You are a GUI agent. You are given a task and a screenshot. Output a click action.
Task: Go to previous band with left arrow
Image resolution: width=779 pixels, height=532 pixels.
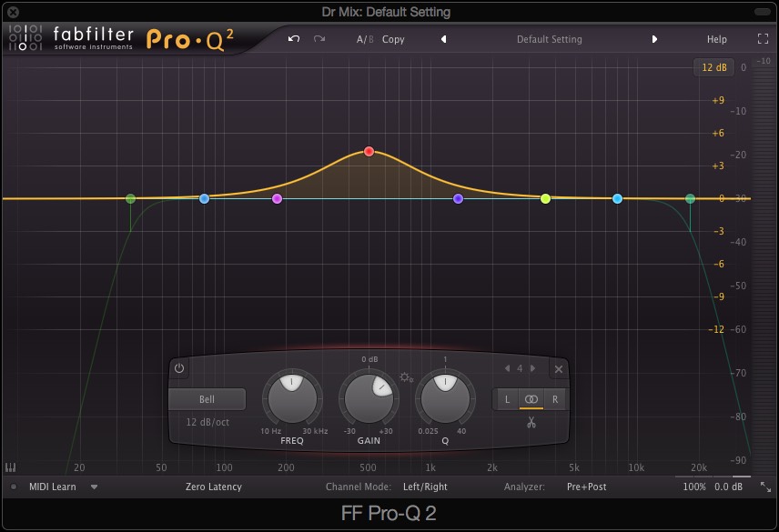pyautogui.click(x=507, y=368)
